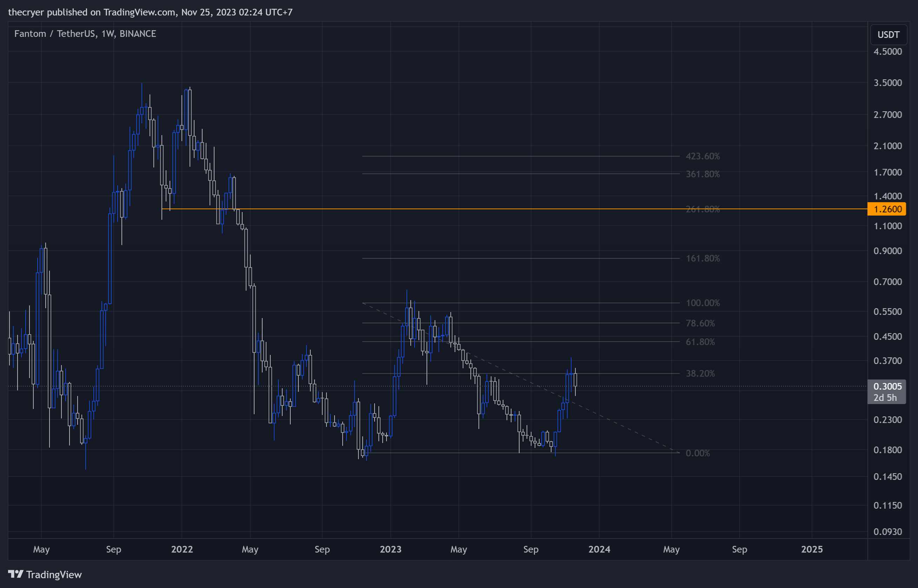Click the 0.4500 price axis label

(888, 337)
